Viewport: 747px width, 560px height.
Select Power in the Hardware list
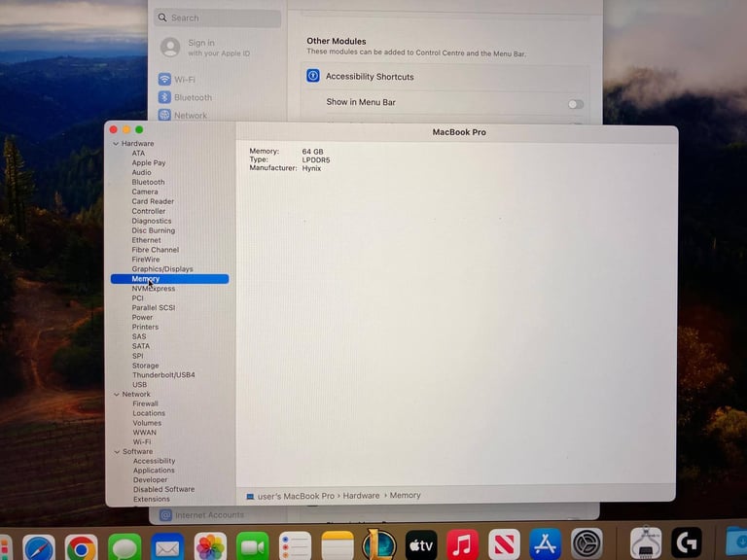(142, 317)
